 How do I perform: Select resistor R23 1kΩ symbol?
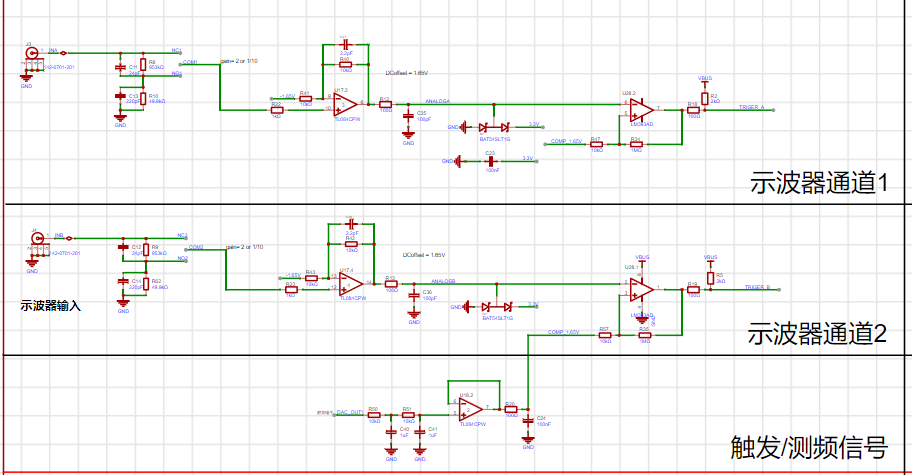[x=291, y=290]
